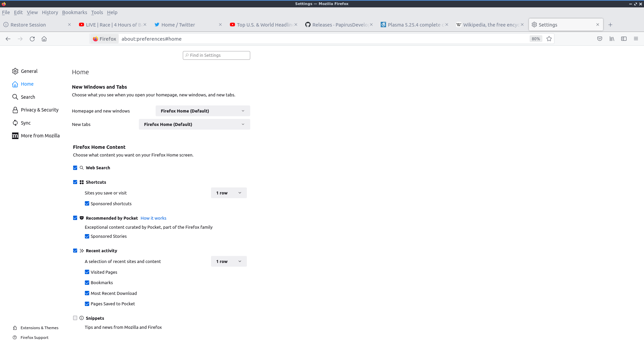Open Extensions & Themes link
Screen dimensions: 644x352
click(39, 328)
